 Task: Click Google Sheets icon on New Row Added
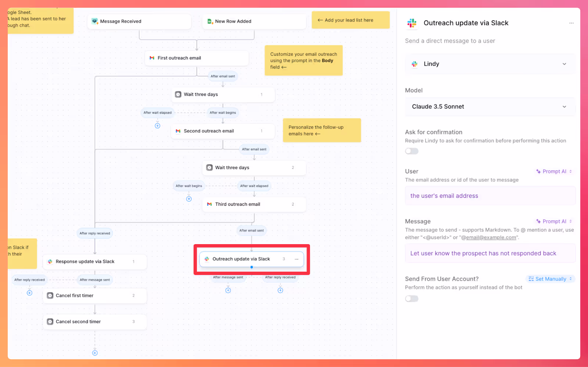[x=210, y=21]
